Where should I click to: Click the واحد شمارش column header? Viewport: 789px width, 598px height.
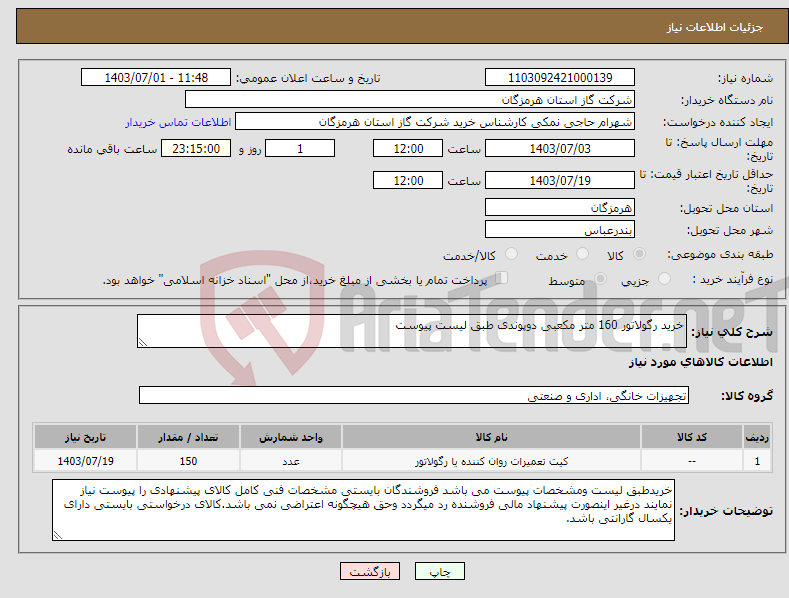tap(291, 437)
